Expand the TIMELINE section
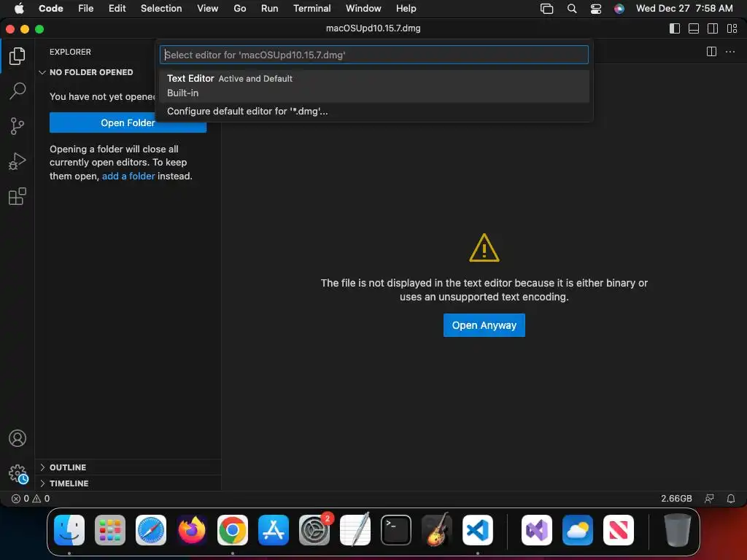Image resolution: width=747 pixels, height=560 pixels. 128,483
